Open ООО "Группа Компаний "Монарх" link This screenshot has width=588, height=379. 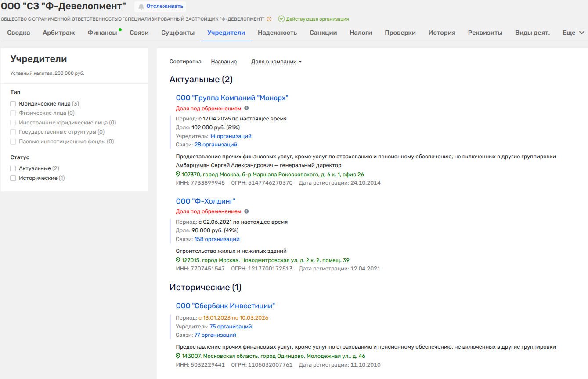click(x=232, y=98)
